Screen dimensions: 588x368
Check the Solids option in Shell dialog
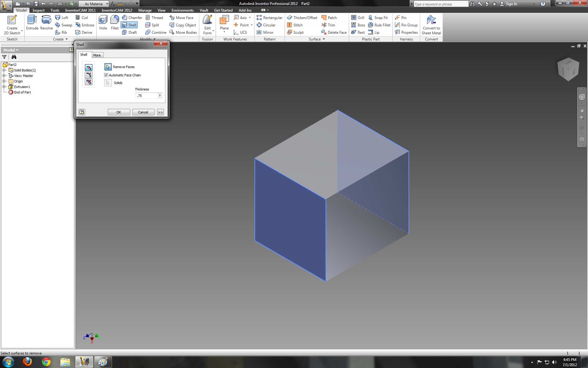coord(108,83)
